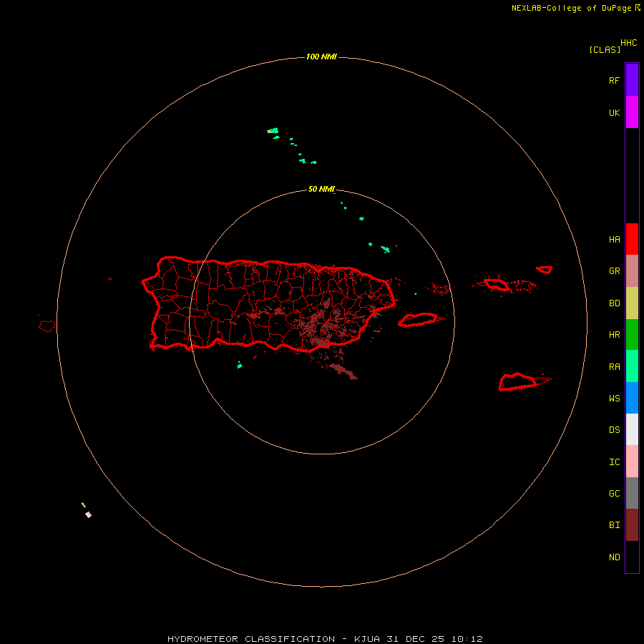Click the UK legend label

click(x=614, y=112)
